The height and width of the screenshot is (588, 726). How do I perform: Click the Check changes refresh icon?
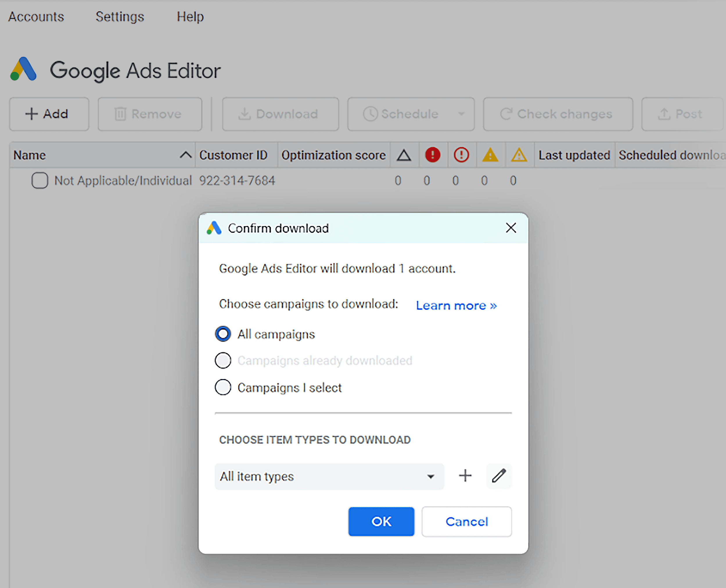tap(506, 114)
